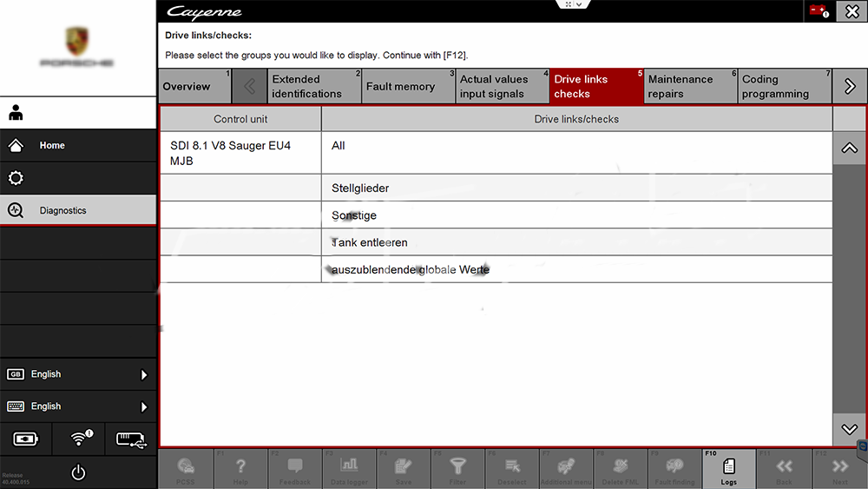
Task: Select the Tank entleeren row
Action: [x=576, y=242]
